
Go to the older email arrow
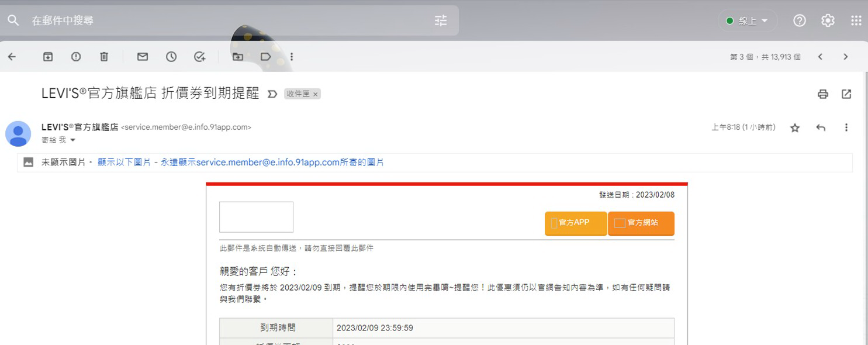846,57
